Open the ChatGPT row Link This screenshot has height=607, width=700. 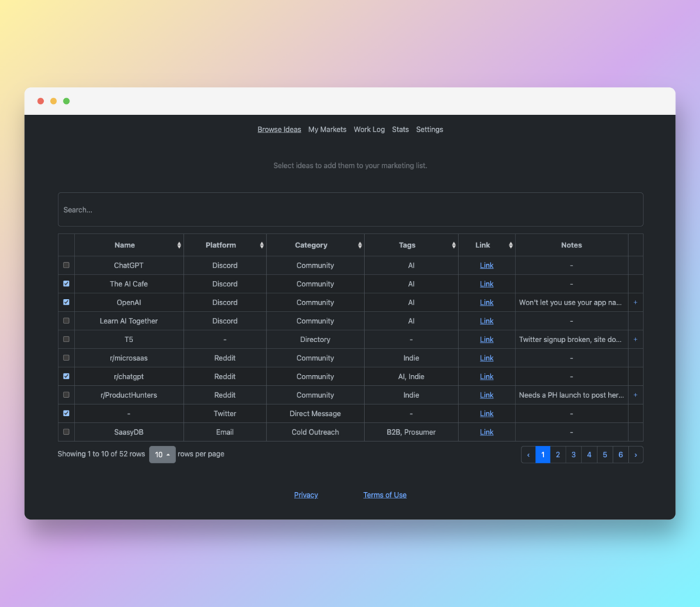coord(487,266)
